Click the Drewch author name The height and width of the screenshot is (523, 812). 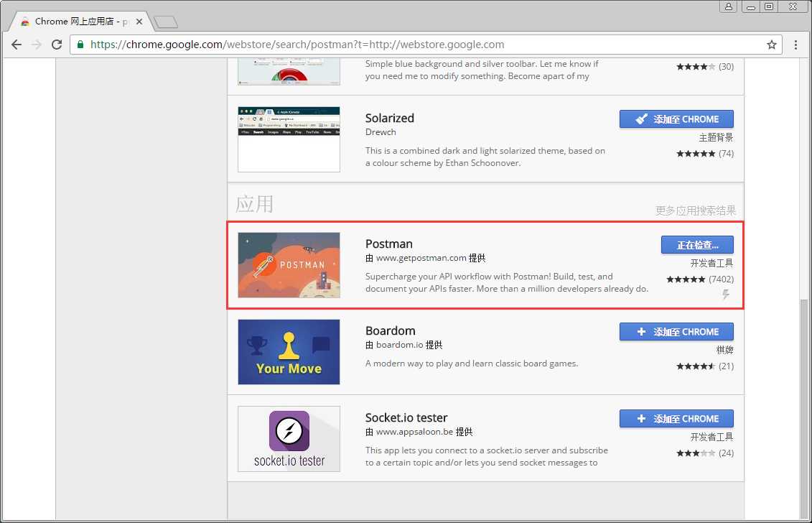pyautogui.click(x=381, y=132)
